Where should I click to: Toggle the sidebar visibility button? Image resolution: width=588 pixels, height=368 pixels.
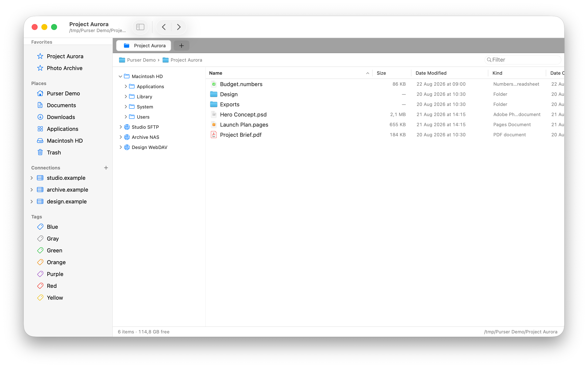click(140, 27)
